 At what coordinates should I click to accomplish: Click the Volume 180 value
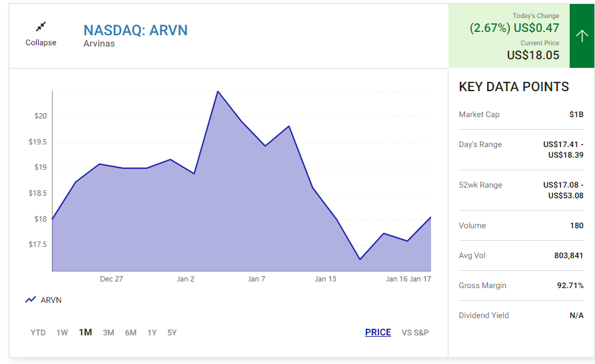tap(577, 226)
